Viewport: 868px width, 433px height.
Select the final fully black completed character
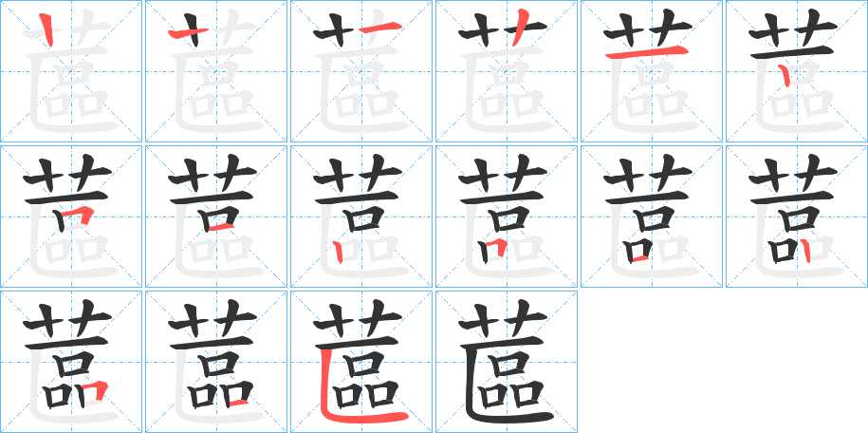tap(507, 362)
